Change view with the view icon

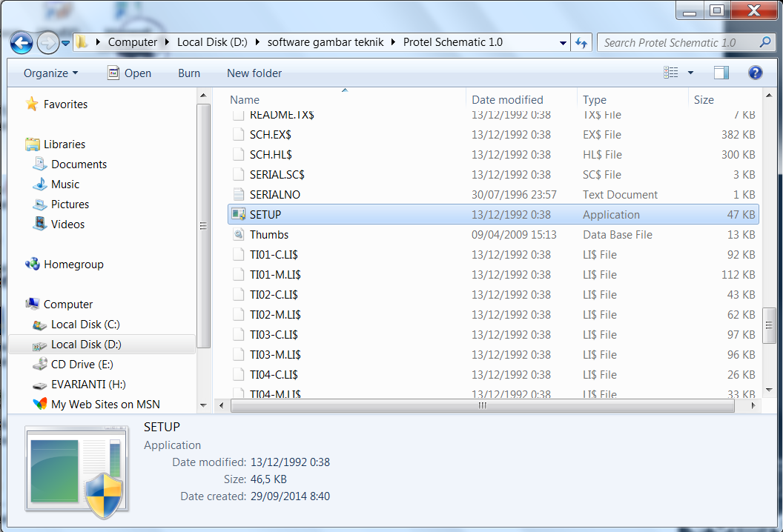point(670,73)
